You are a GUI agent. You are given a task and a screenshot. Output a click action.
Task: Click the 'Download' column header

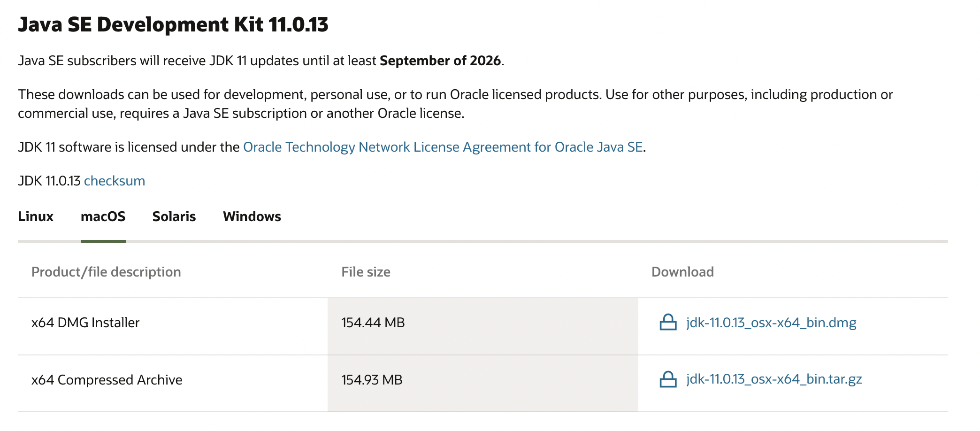pyautogui.click(x=682, y=272)
